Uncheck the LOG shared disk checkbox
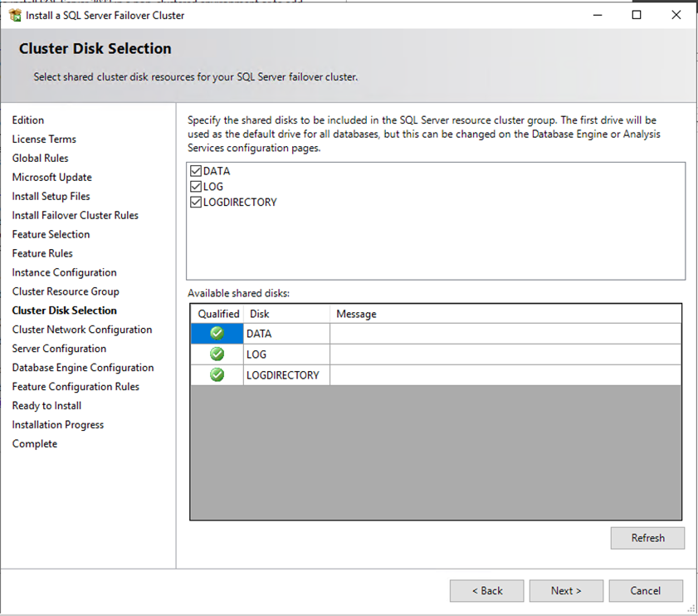Viewport: 698px width, 616px height. point(196,187)
